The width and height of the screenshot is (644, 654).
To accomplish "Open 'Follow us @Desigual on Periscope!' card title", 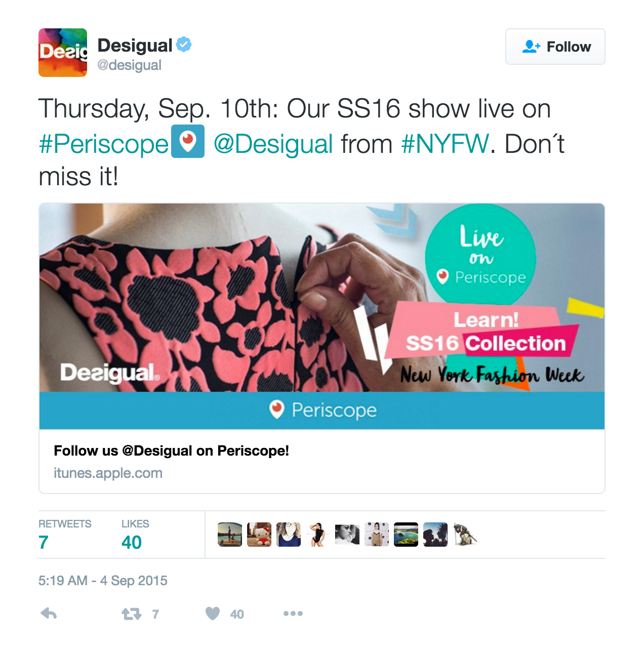I will [171, 451].
